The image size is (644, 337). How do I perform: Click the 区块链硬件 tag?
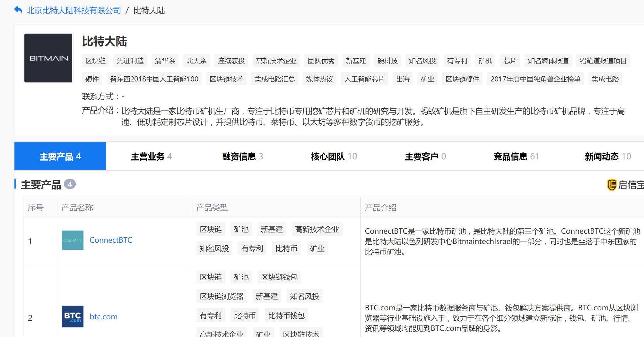[x=462, y=79]
